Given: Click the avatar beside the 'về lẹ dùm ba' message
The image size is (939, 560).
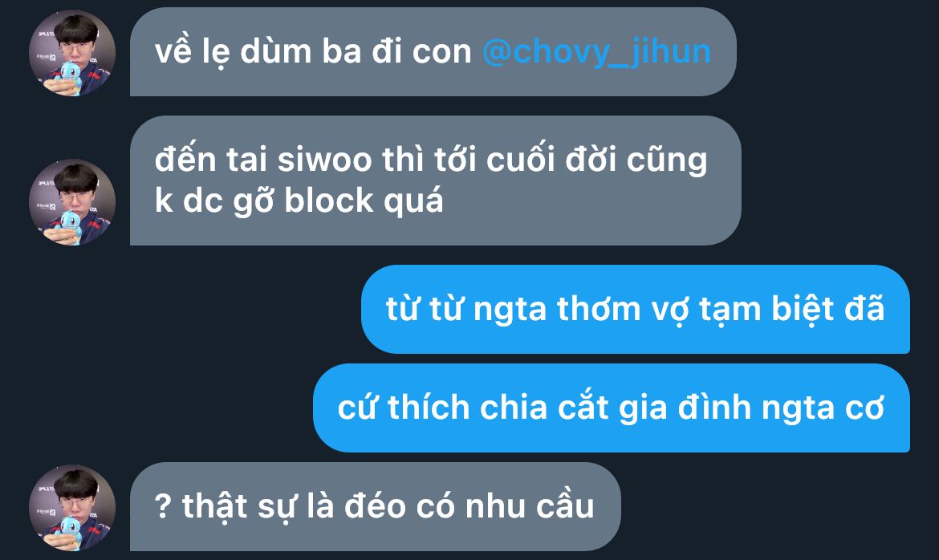Looking at the screenshot, I should pos(72,53).
